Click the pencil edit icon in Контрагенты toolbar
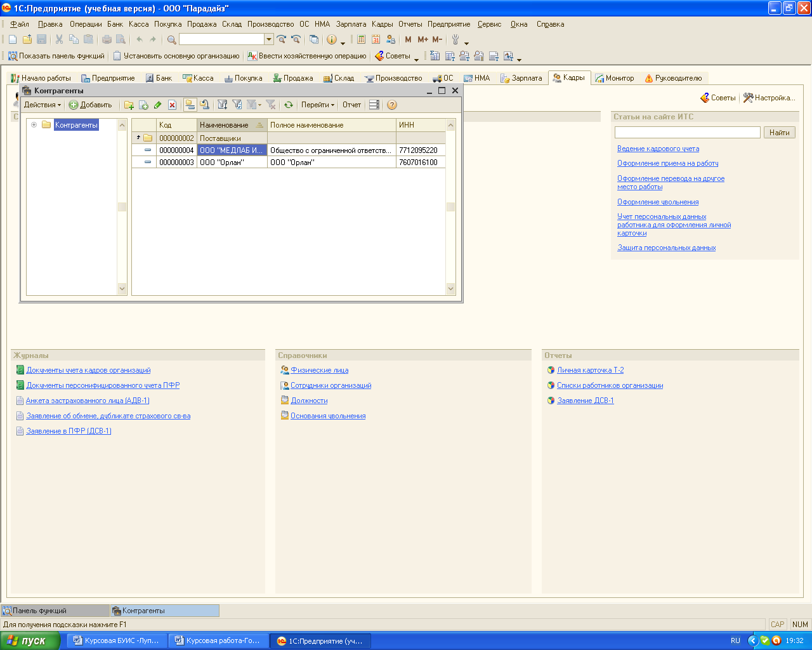This screenshot has width=812, height=650. click(158, 105)
